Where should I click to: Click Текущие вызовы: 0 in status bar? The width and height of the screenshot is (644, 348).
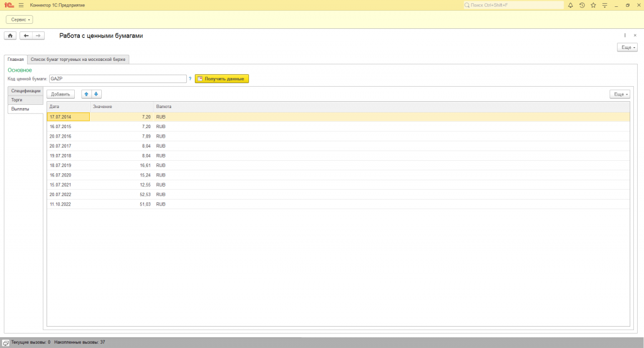(31, 342)
